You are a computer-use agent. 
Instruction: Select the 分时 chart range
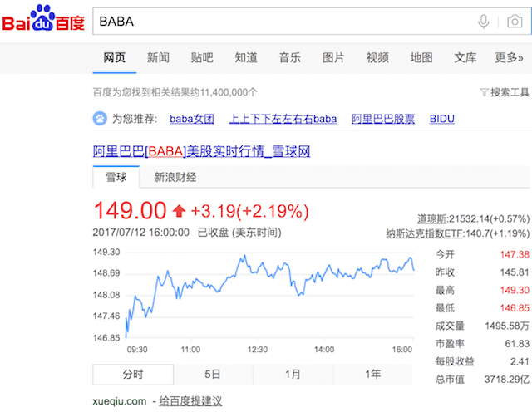(x=133, y=375)
